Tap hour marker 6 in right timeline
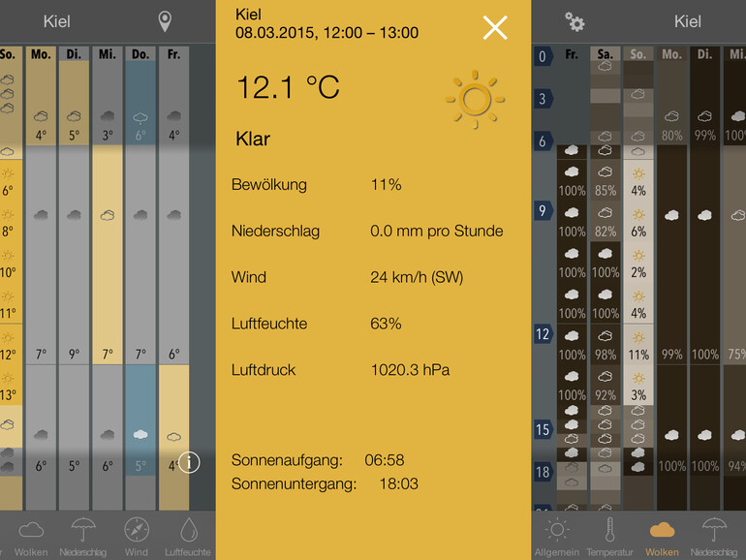 (x=543, y=140)
